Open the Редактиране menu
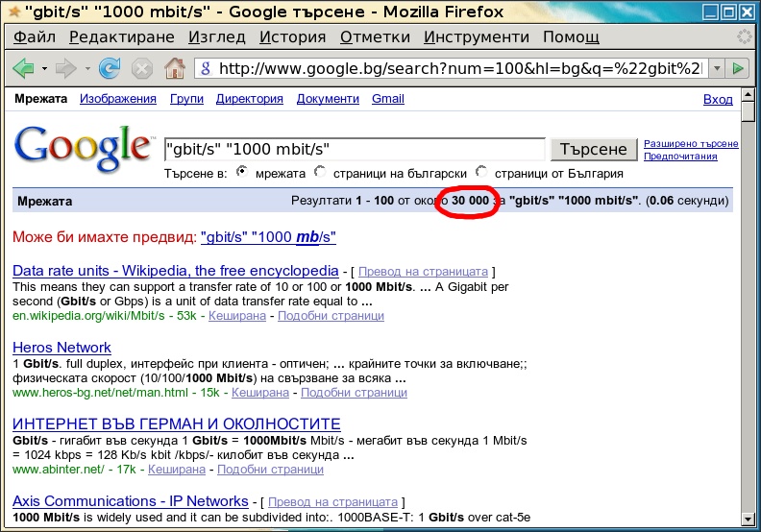 click(122, 36)
